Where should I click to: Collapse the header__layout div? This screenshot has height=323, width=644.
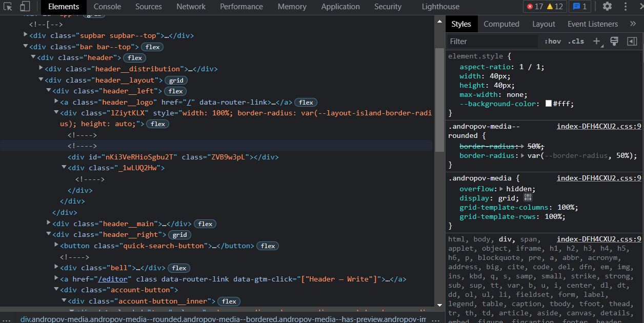[41, 79]
